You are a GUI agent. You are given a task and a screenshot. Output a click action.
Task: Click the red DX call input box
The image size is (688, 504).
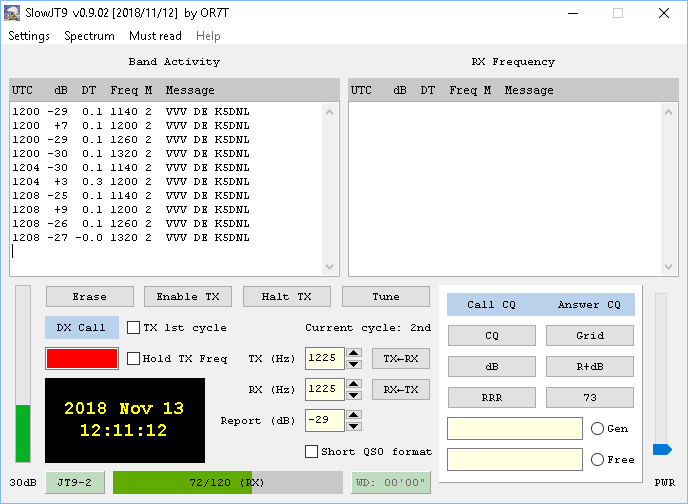point(82,358)
